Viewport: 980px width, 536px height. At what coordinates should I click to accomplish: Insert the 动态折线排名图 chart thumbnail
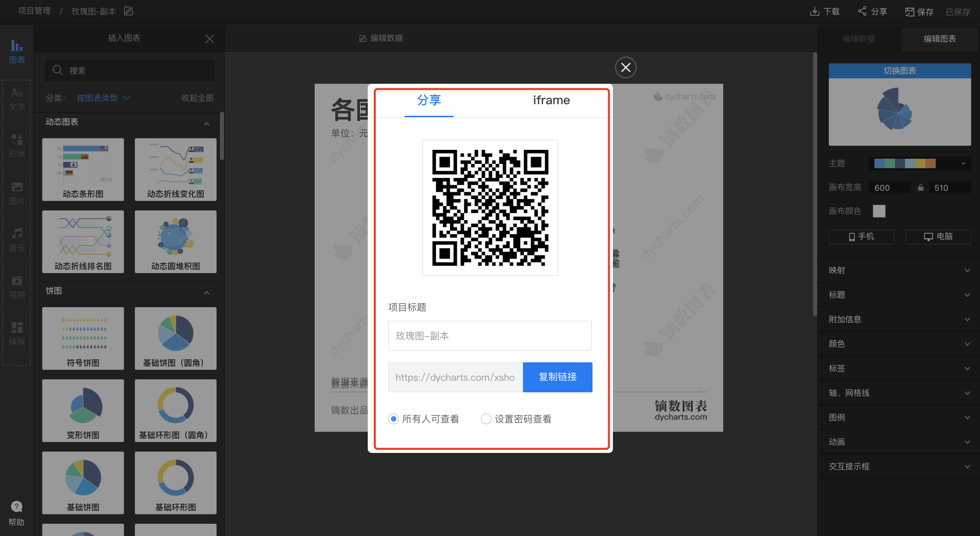(83, 241)
